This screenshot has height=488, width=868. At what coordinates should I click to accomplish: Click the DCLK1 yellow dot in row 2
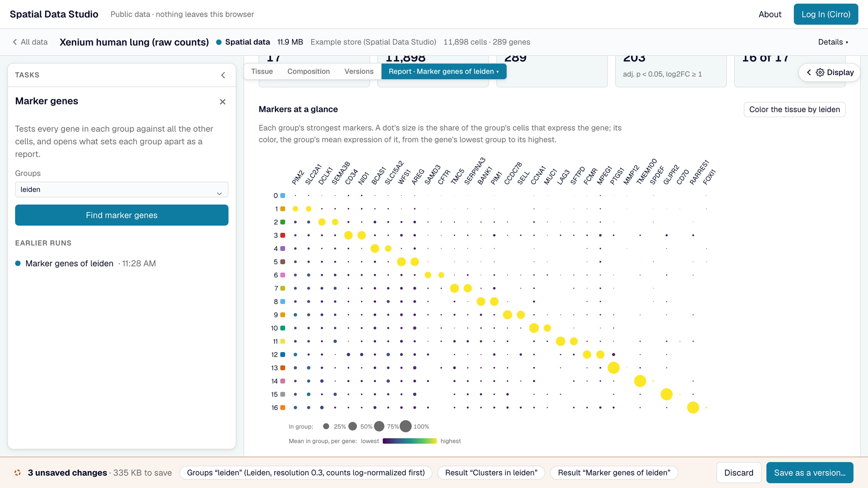coord(322,222)
